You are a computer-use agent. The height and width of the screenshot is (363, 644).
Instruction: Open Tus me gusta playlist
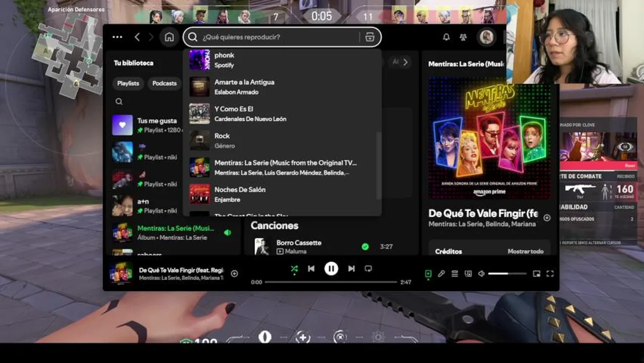(146, 125)
